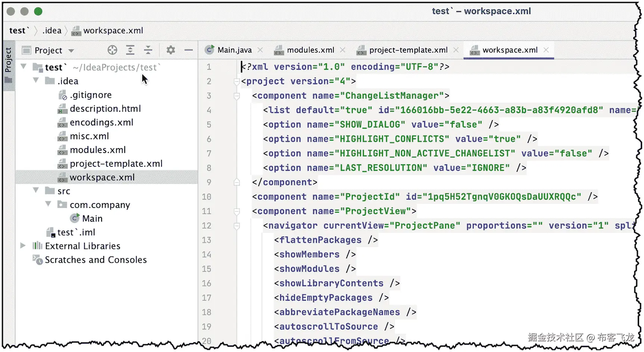Image resolution: width=644 pixels, height=352 pixels.
Task: Click the Expand All icon in Project toolbar
Action: (x=130, y=50)
